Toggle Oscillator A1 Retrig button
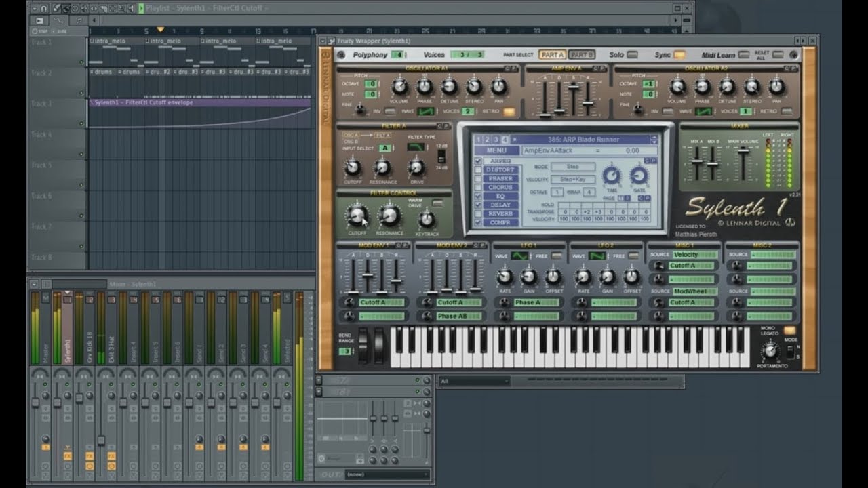 [x=509, y=111]
